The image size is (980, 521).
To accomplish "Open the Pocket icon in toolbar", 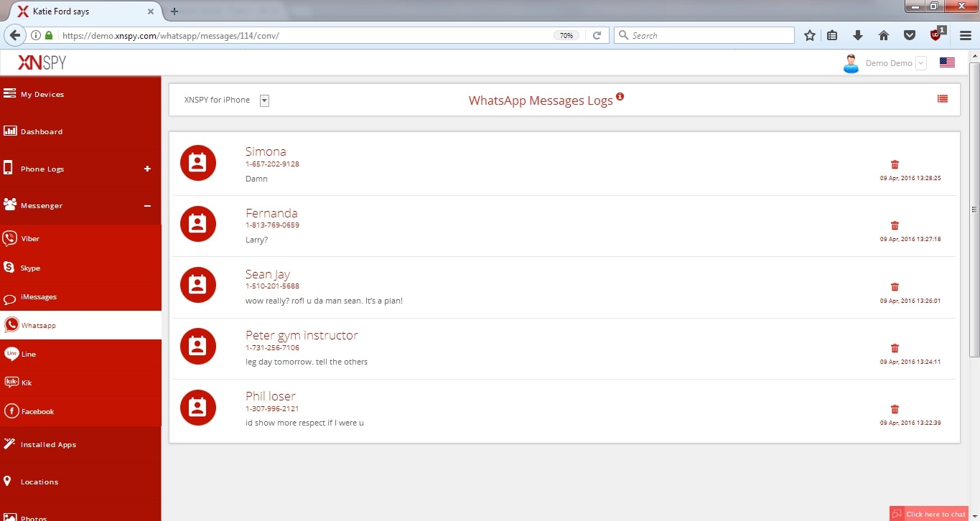I will click(909, 35).
